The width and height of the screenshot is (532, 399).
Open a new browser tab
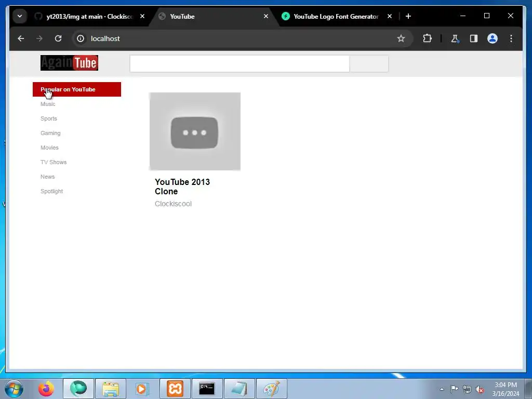click(408, 16)
